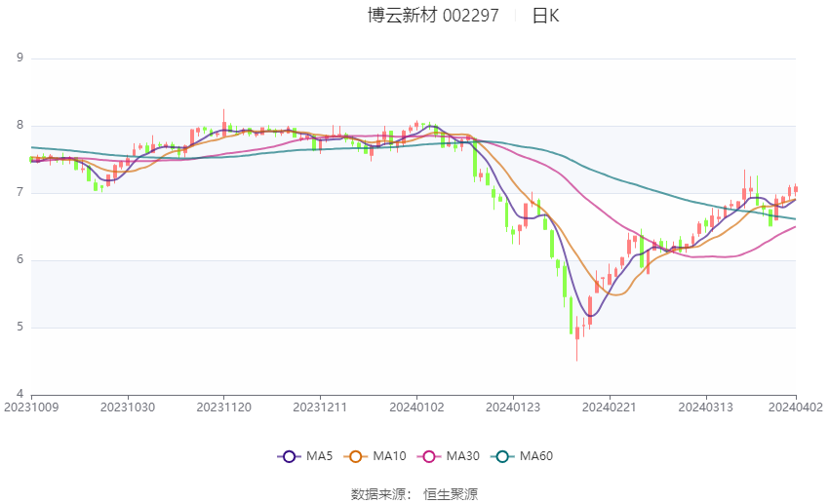Click y-axis value 8
The height and width of the screenshot is (504, 829).
20,125
